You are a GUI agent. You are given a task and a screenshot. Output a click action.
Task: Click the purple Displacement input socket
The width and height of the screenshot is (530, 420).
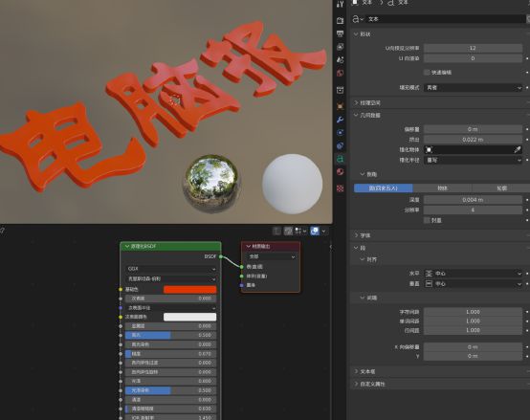click(x=242, y=285)
